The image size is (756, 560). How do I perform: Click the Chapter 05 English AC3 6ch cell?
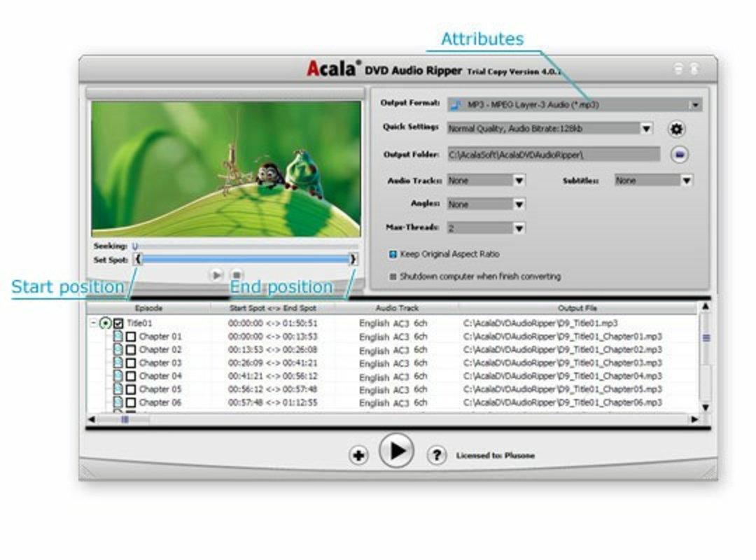tap(393, 389)
